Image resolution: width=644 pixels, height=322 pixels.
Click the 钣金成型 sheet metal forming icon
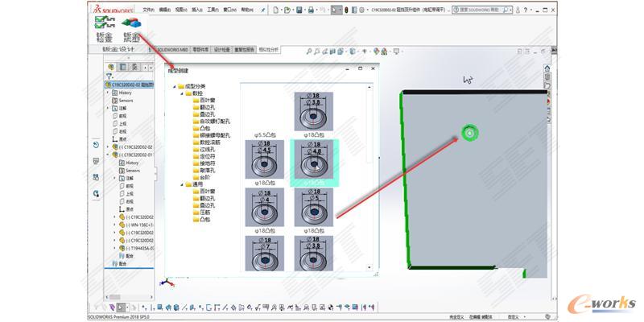(x=131, y=23)
